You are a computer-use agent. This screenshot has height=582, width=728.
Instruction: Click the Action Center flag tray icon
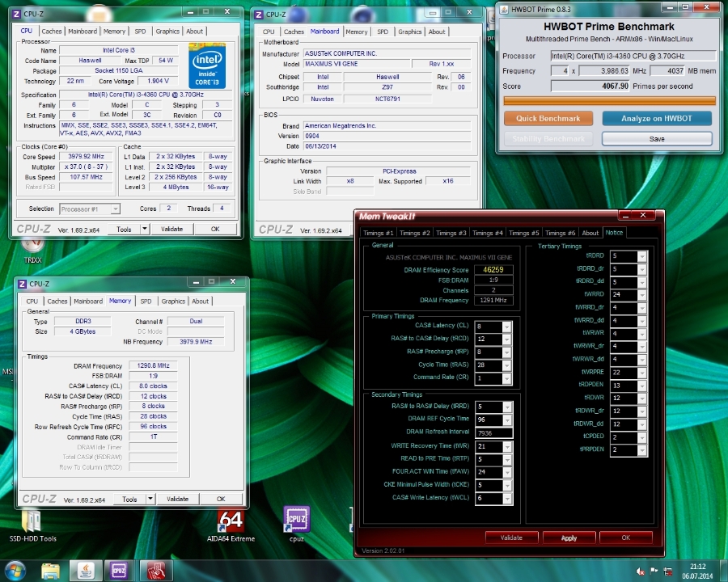pos(654,571)
